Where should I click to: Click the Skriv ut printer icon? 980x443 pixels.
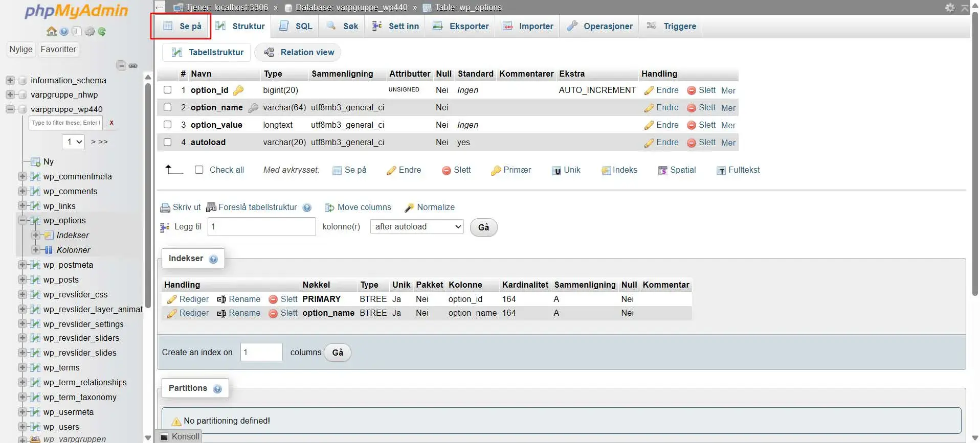pos(165,207)
